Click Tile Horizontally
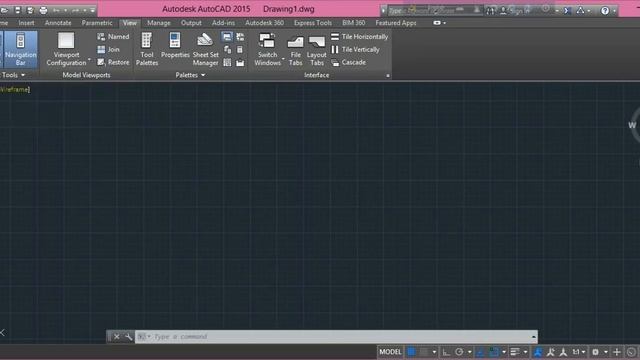This screenshot has width=640, height=360. point(360,37)
